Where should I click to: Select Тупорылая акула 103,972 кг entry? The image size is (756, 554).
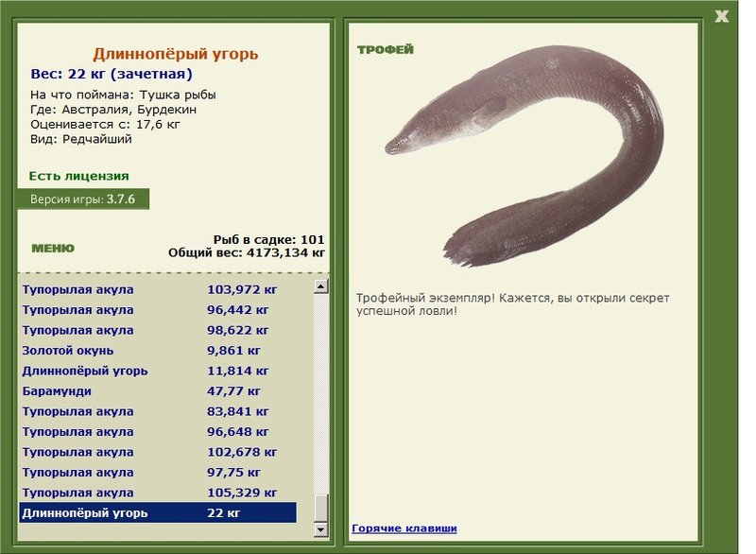[158, 290]
